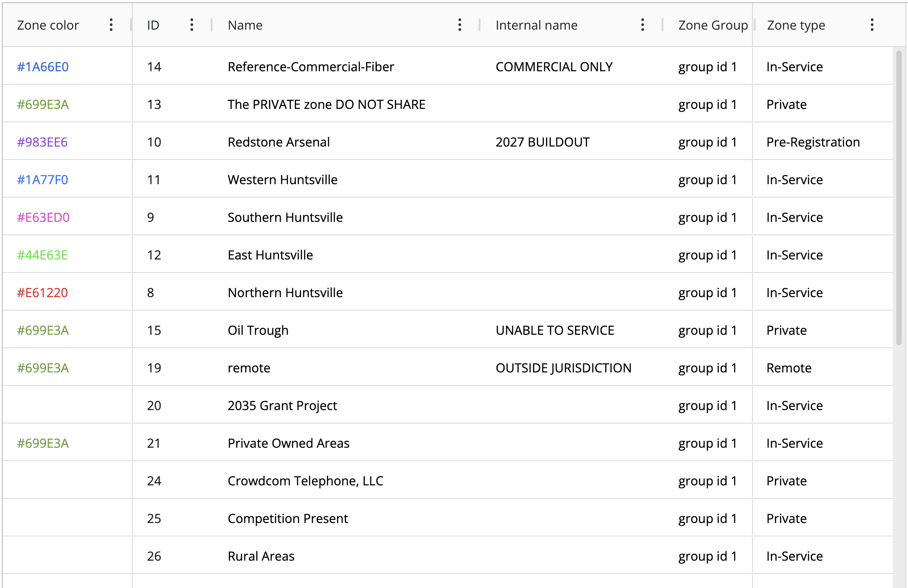Image resolution: width=908 pixels, height=588 pixels.
Task: Open the Oil Trough zone entry
Action: point(258,330)
